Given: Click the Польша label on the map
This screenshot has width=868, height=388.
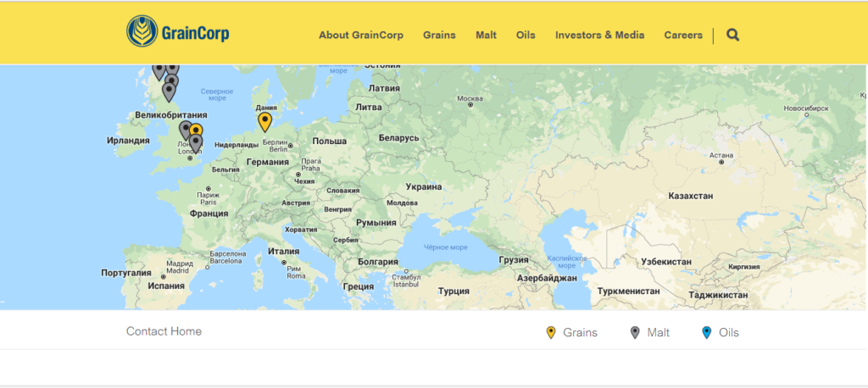Looking at the screenshot, I should (x=330, y=141).
